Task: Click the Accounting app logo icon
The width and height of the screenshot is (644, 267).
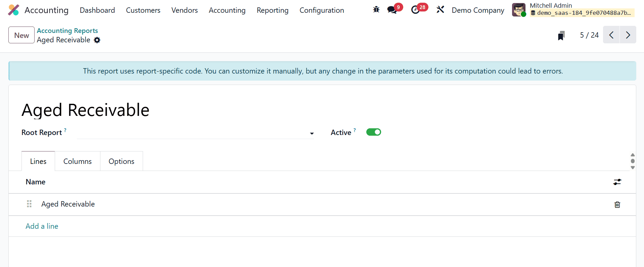Action: tap(14, 10)
